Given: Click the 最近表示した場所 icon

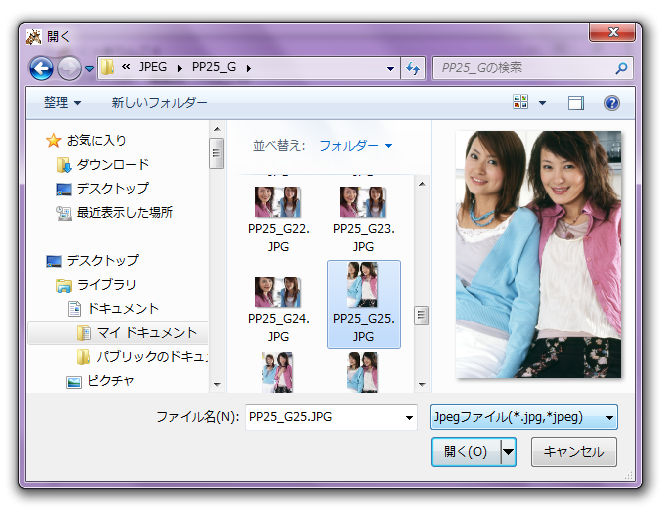Looking at the screenshot, I should pos(64,213).
